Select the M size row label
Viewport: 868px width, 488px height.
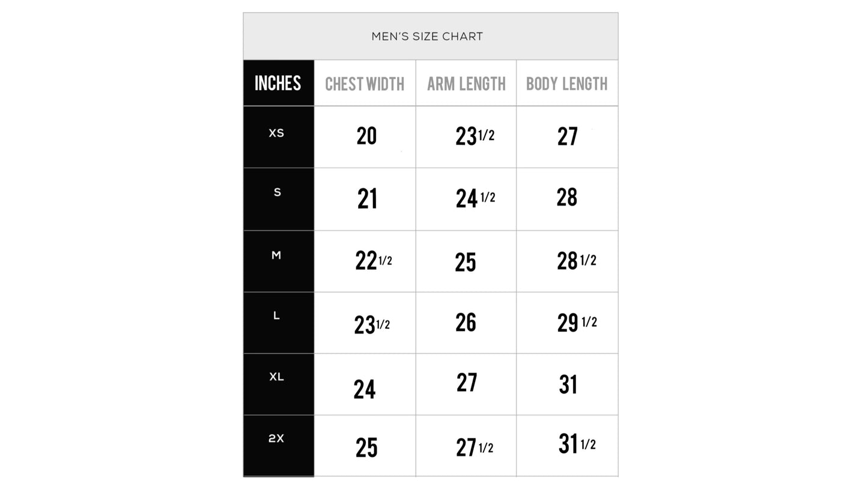coord(276,255)
